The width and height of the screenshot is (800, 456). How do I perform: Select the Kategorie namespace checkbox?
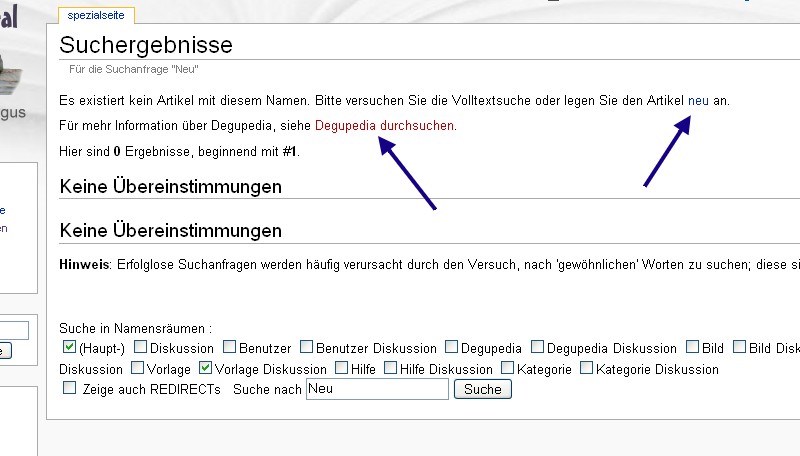click(x=507, y=369)
